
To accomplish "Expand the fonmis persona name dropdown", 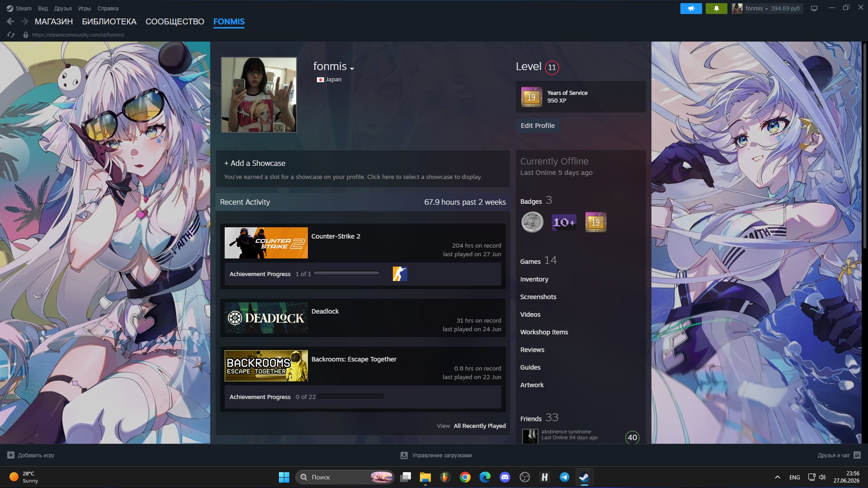I will (x=352, y=68).
